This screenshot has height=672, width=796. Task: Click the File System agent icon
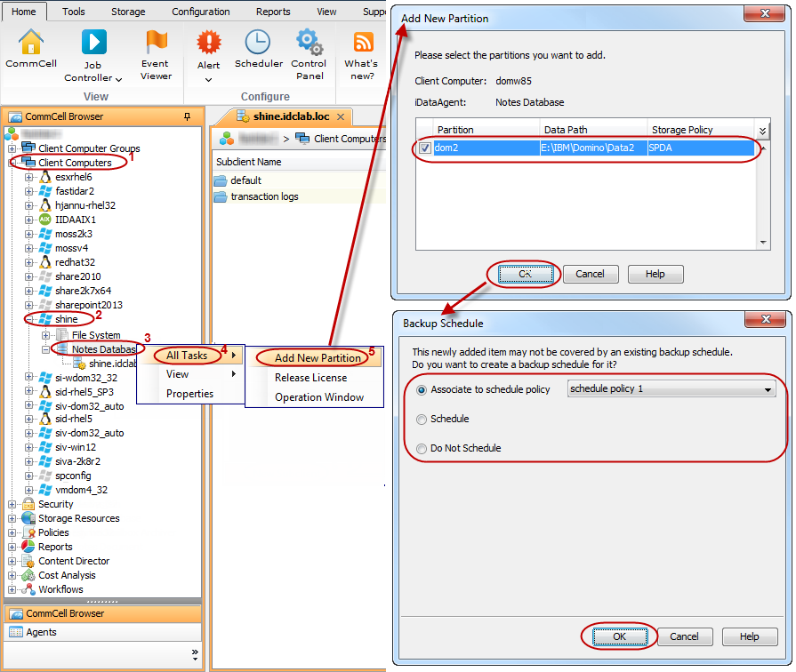62,335
